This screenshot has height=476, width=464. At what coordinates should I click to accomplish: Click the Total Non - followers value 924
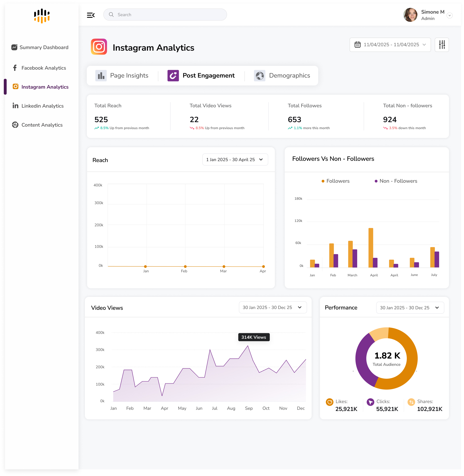click(x=390, y=120)
